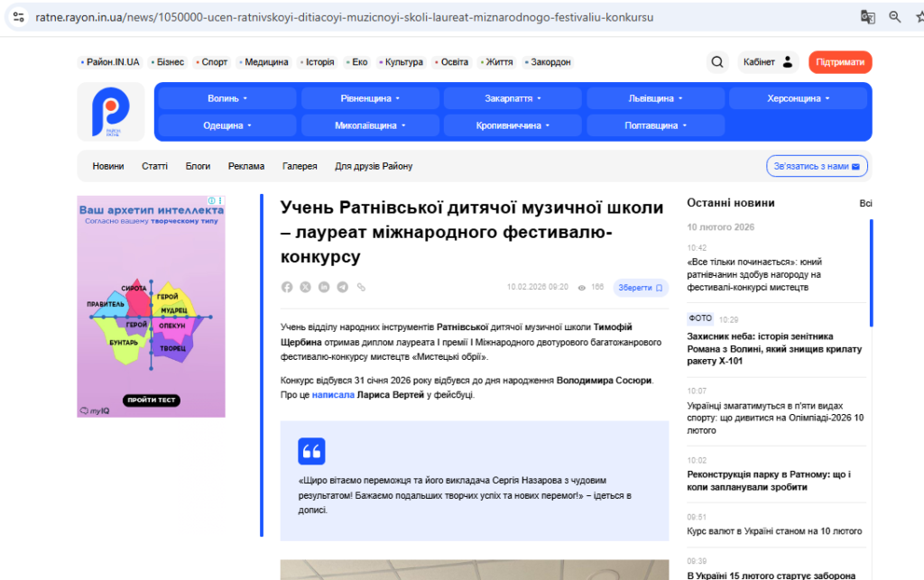Screen dimensions: 924x580
Task: Open site search magnifier icon
Action: 717,62
